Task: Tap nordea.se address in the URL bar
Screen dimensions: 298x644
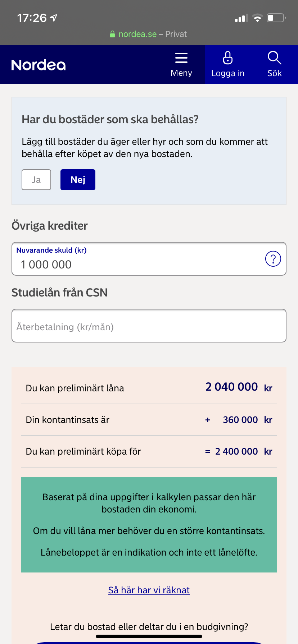Action: [x=137, y=34]
